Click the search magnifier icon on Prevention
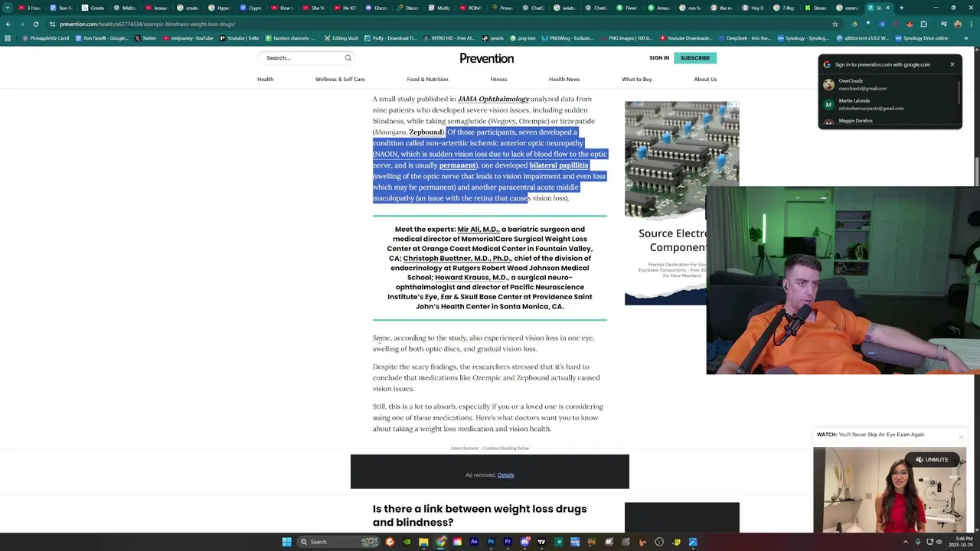 click(348, 57)
